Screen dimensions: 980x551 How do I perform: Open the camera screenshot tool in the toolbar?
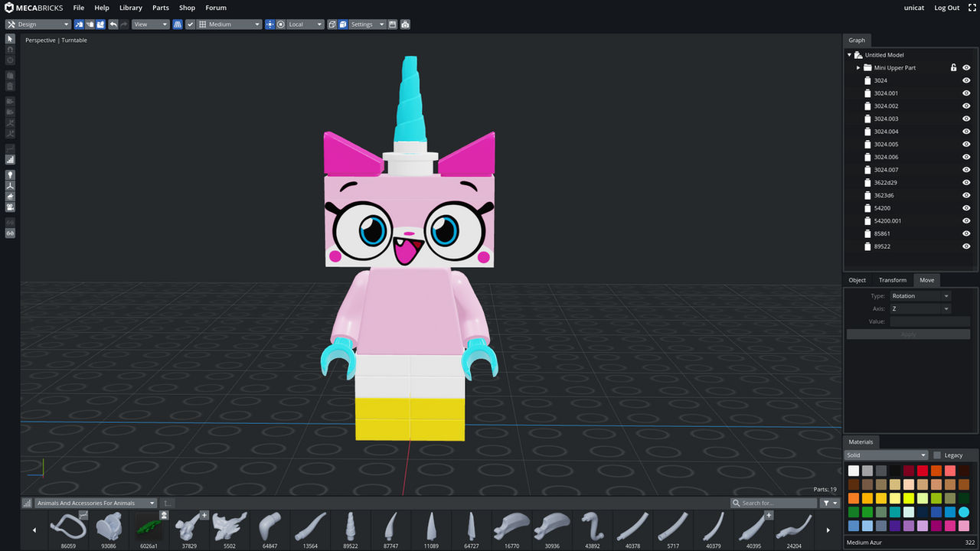[x=405, y=24]
